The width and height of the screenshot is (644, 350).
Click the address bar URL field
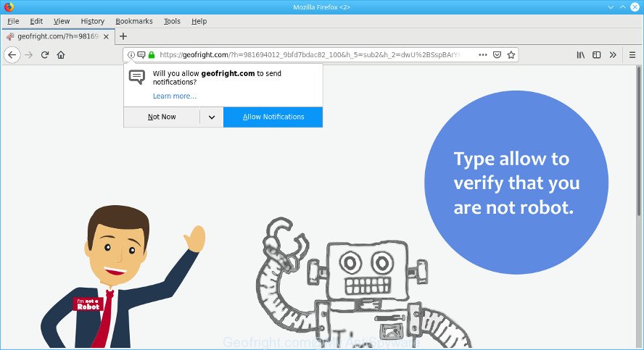click(312, 54)
